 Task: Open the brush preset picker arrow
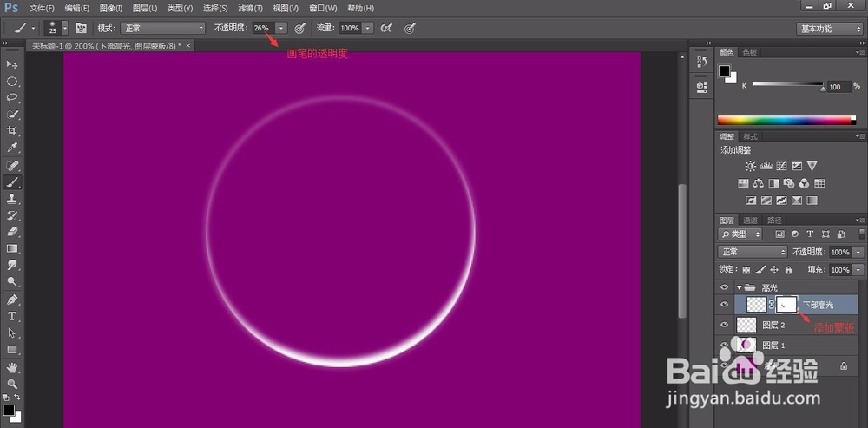65,28
